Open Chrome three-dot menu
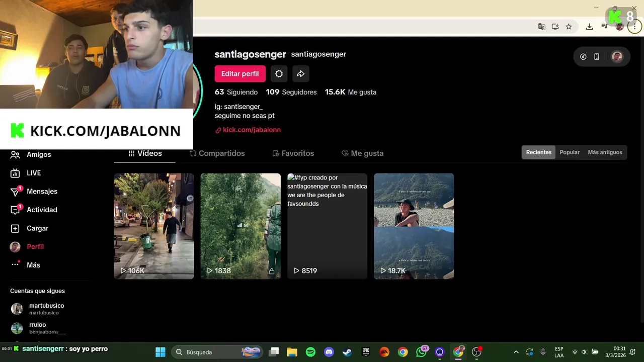 634,27
